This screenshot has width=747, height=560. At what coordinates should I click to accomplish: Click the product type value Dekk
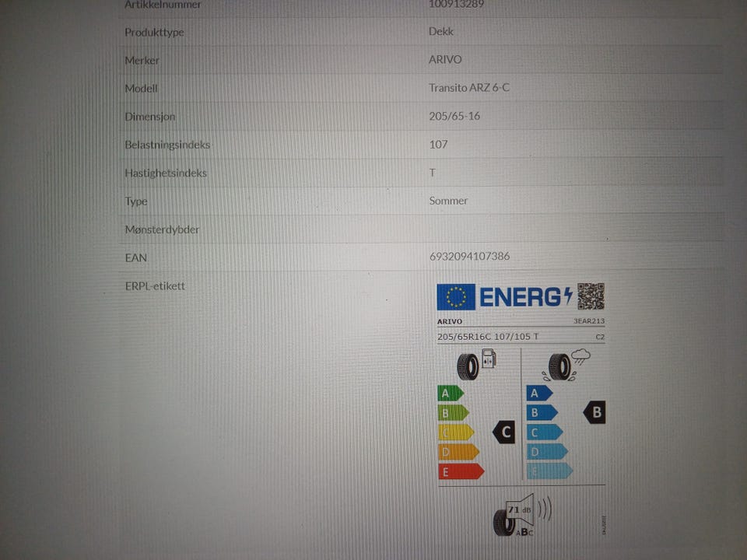click(440, 31)
